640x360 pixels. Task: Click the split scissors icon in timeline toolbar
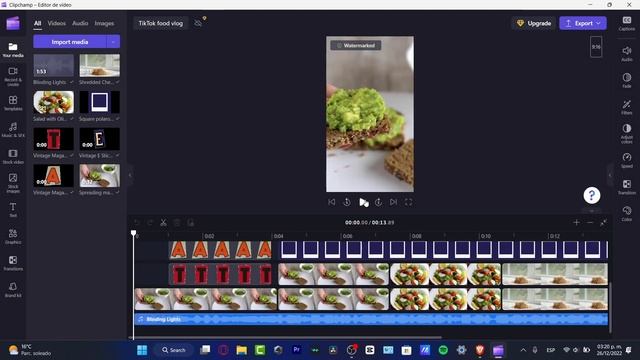[x=163, y=222]
